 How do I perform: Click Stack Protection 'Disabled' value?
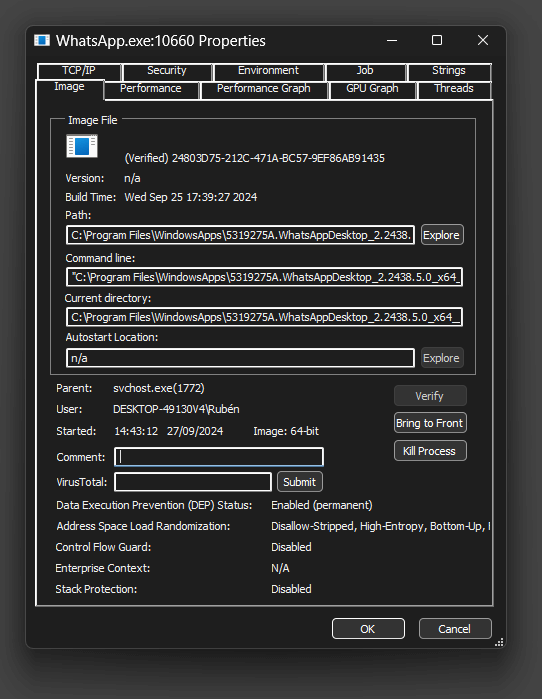pos(291,589)
